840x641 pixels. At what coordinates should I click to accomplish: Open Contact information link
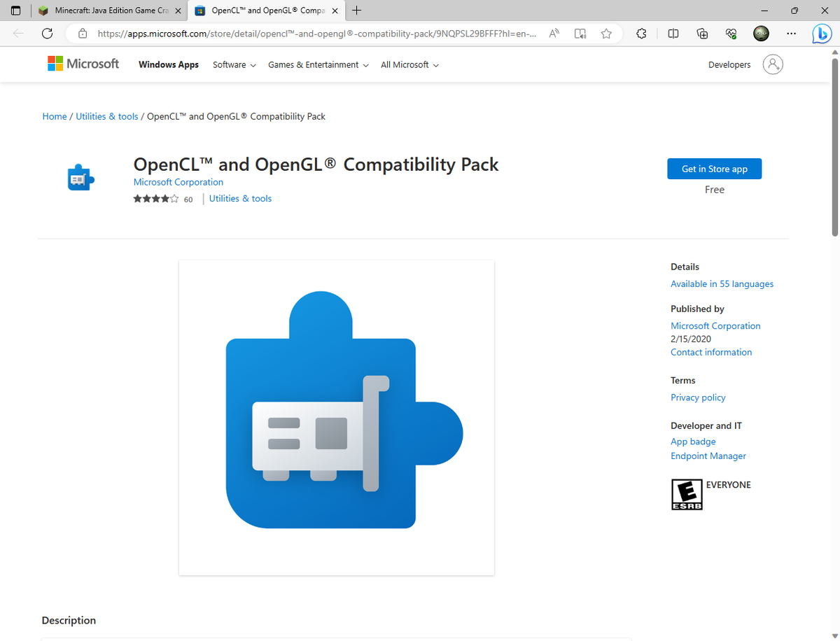pyautogui.click(x=711, y=352)
